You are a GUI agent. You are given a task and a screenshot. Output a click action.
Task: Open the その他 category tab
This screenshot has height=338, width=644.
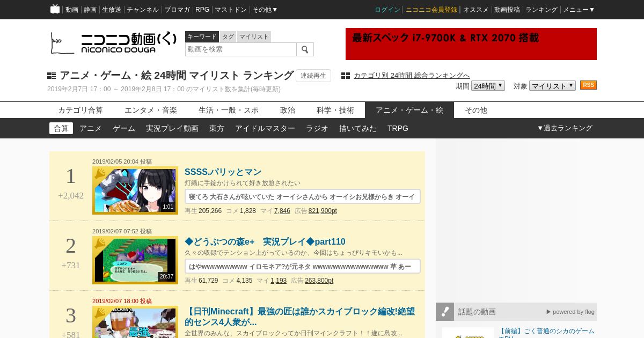click(x=476, y=110)
